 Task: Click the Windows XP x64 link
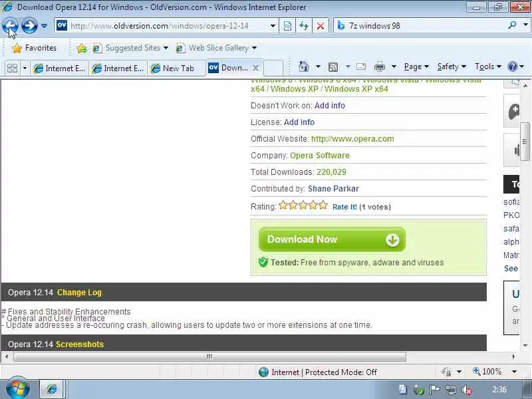pos(356,89)
